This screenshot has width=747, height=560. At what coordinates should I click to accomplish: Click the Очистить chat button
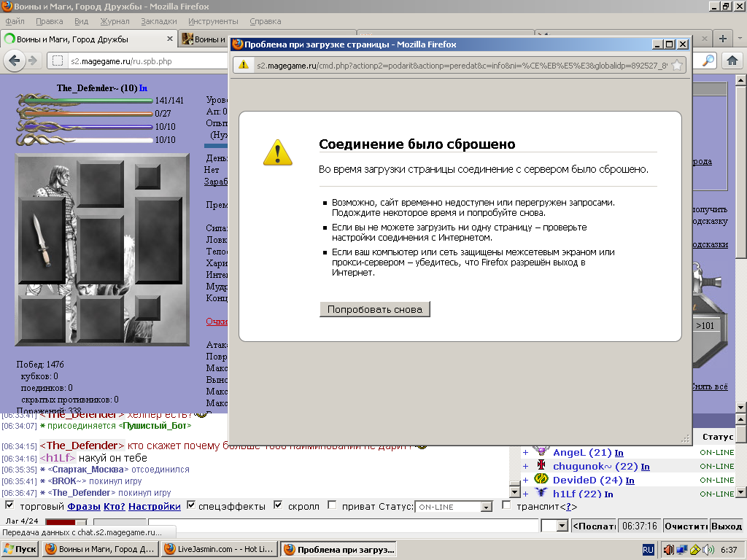(686, 526)
